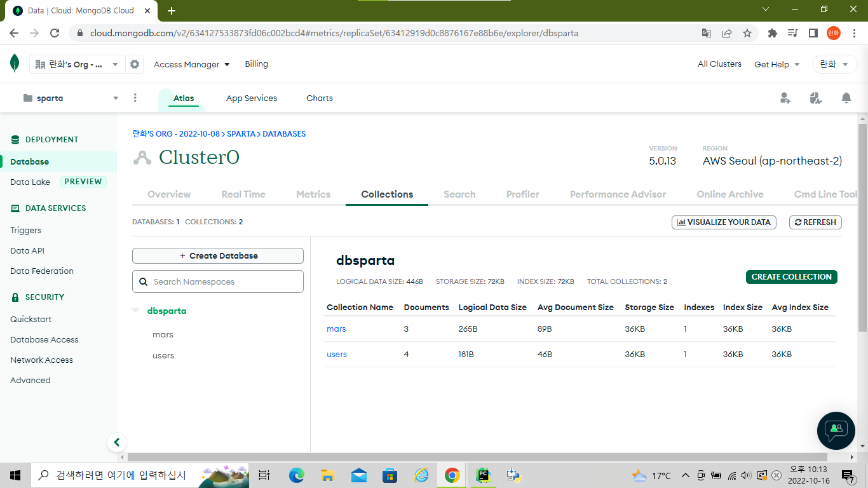The width and height of the screenshot is (868, 488).
Task: Open organization settings gear icon
Action: point(134,64)
